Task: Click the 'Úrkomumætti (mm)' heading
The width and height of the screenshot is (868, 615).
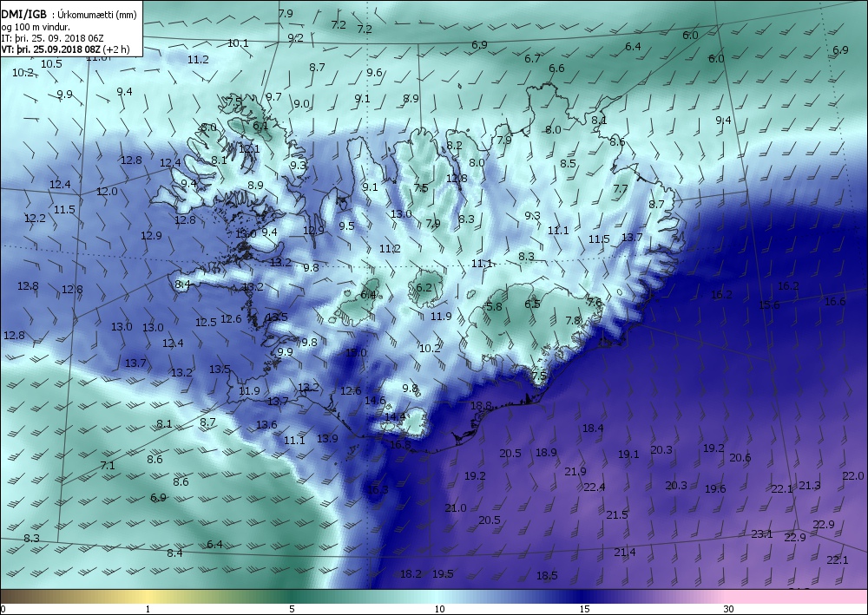Action: point(97,15)
